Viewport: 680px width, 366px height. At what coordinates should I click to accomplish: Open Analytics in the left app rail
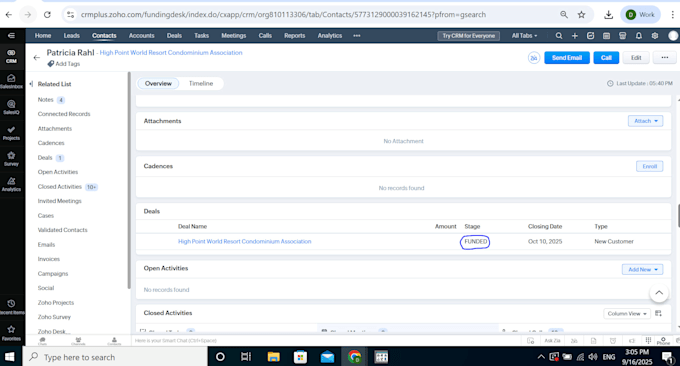pos(11,184)
